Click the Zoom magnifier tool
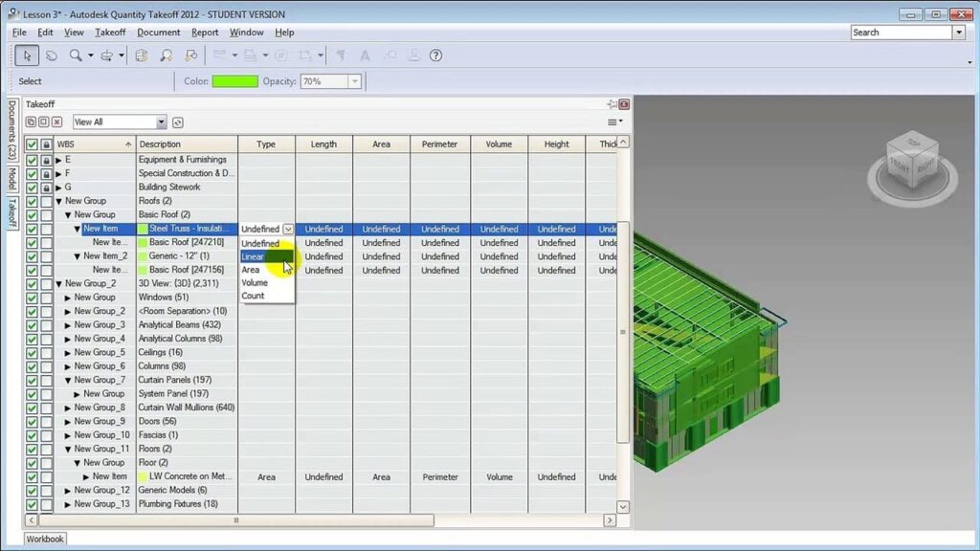 tap(76, 55)
